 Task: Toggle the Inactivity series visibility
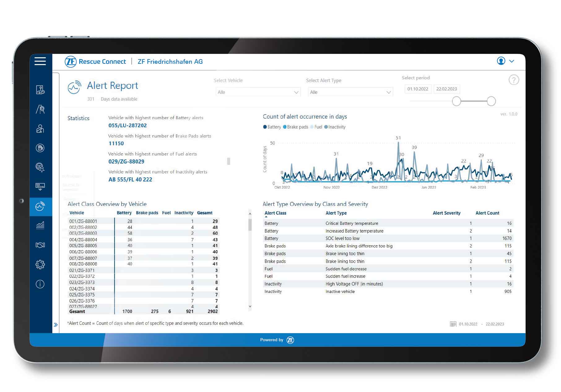[x=335, y=127]
